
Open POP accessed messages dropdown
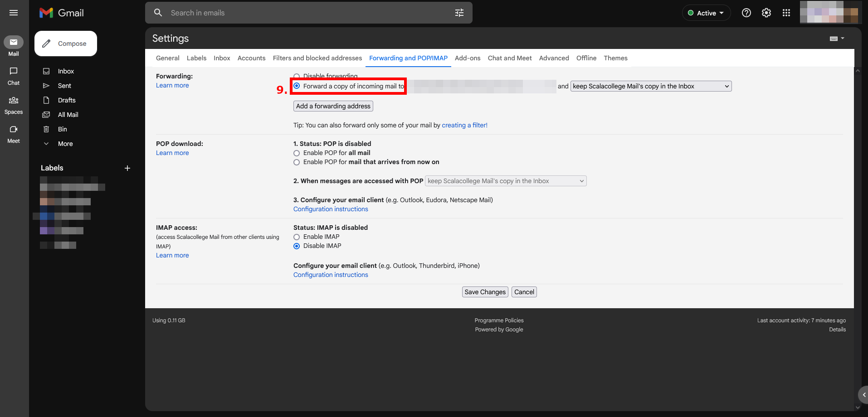(506, 181)
